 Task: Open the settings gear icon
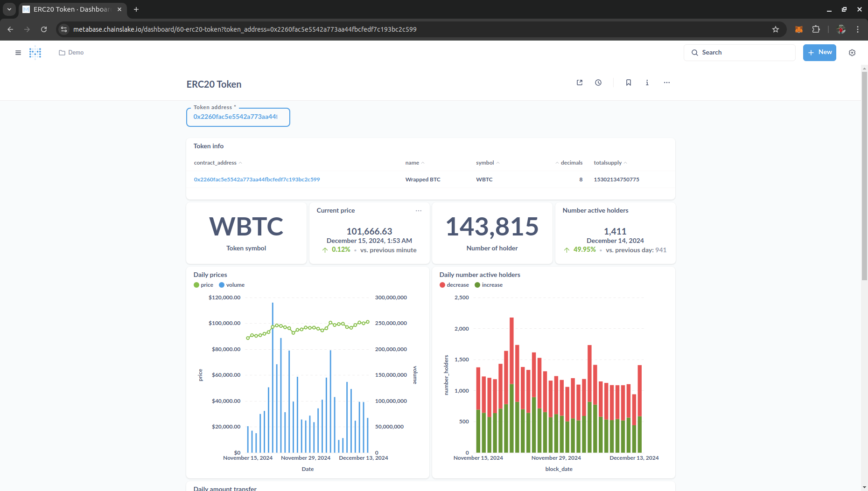(x=852, y=53)
